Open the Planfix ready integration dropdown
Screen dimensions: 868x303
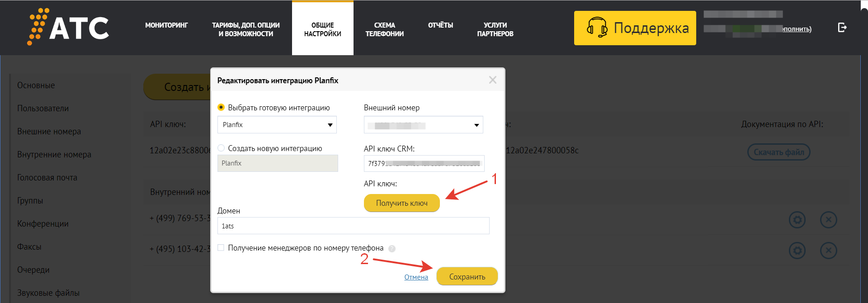277,125
